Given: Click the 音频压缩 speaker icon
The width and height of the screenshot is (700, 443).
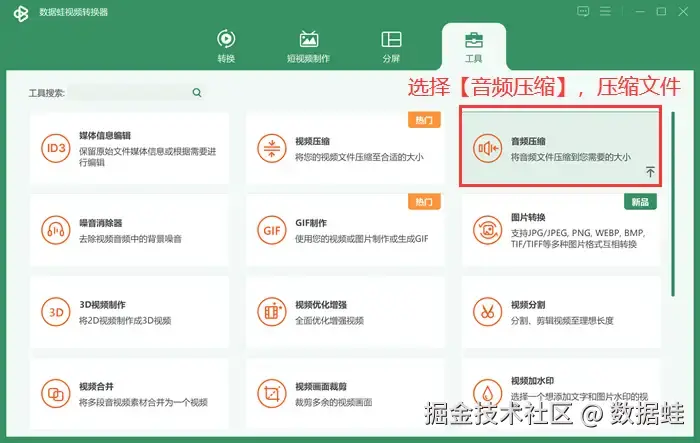Looking at the screenshot, I should tap(488, 148).
